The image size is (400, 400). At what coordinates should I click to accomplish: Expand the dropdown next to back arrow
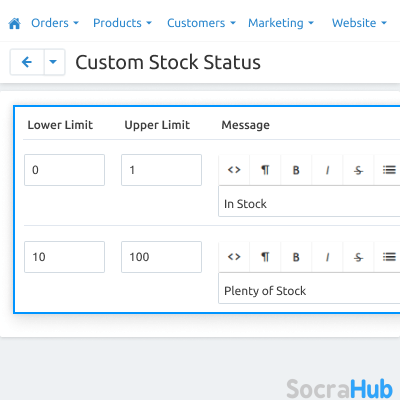53,62
